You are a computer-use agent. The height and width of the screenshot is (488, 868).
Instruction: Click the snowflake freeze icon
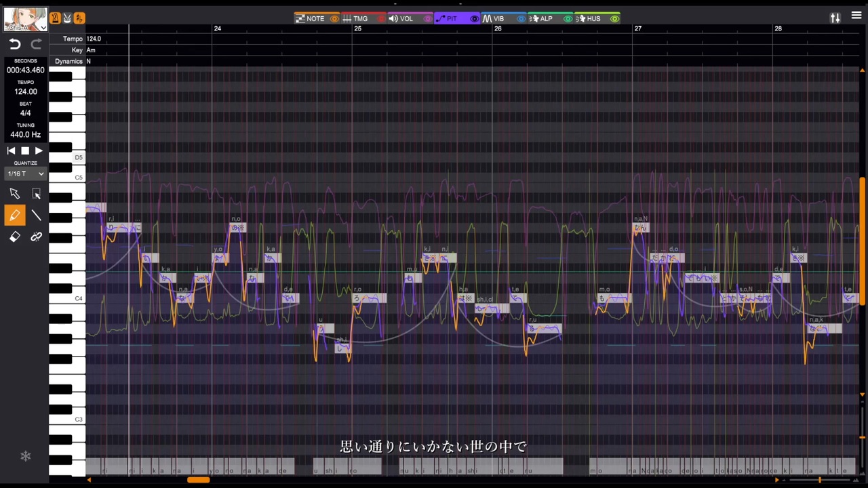[25, 456]
